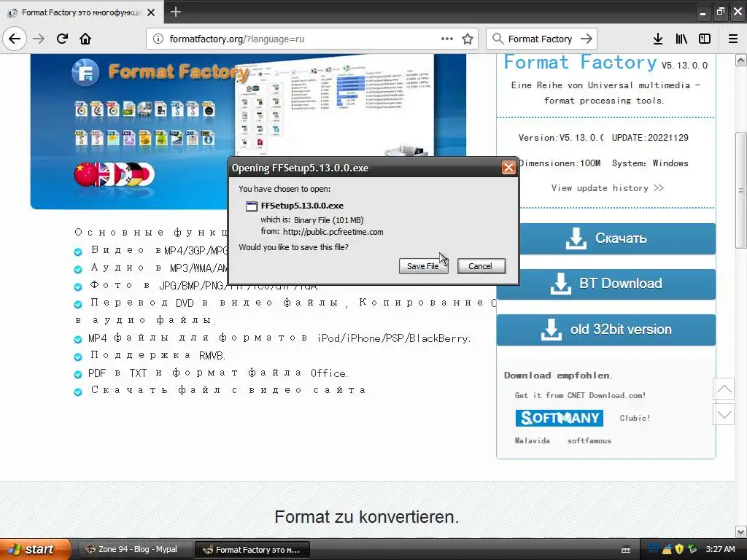Click the FFSetup5.13.0.0.exe file icon
Image resolution: width=747 pixels, height=560 pixels.
[x=252, y=206]
